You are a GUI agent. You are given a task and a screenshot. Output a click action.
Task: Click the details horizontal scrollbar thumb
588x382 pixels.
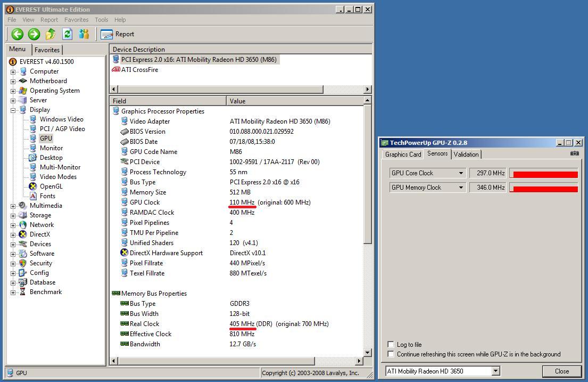click(x=217, y=361)
